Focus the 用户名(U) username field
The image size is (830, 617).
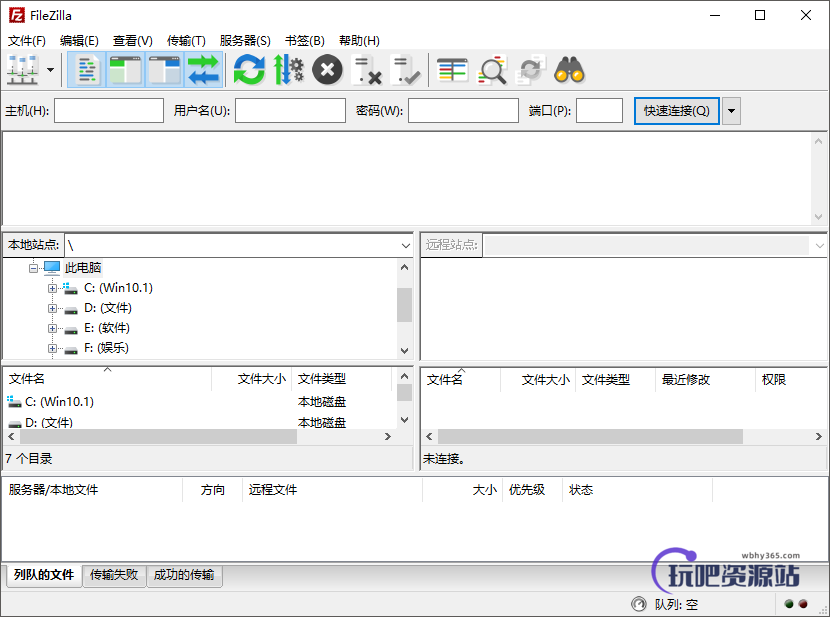coord(291,111)
